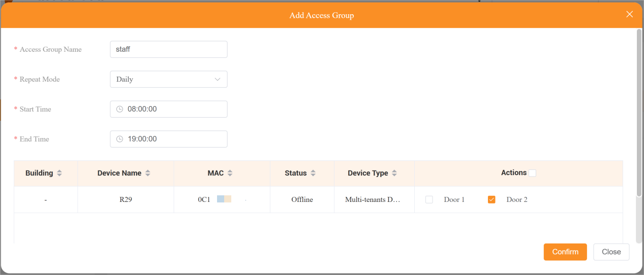Image resolution: width=644 pixels, height=275 pixels.
Task: Close the Add Access Group dialog with X
Action: coord(629,14)
